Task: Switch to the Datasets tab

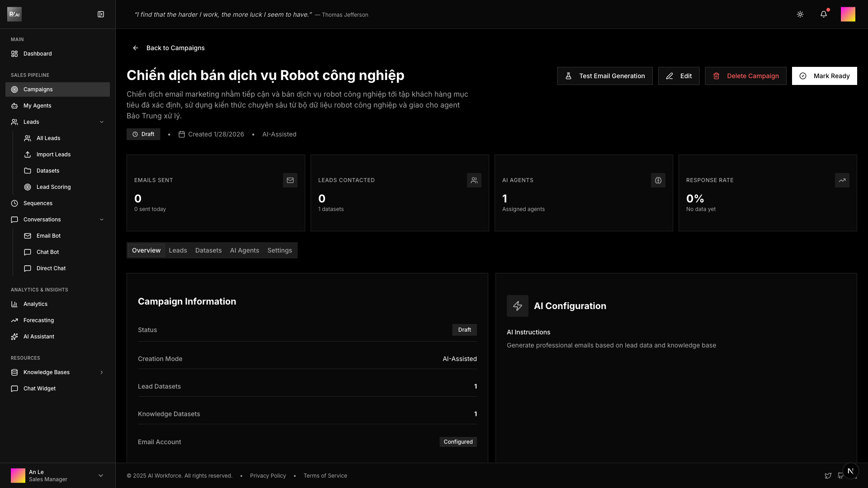Action: tap(208, 250)
